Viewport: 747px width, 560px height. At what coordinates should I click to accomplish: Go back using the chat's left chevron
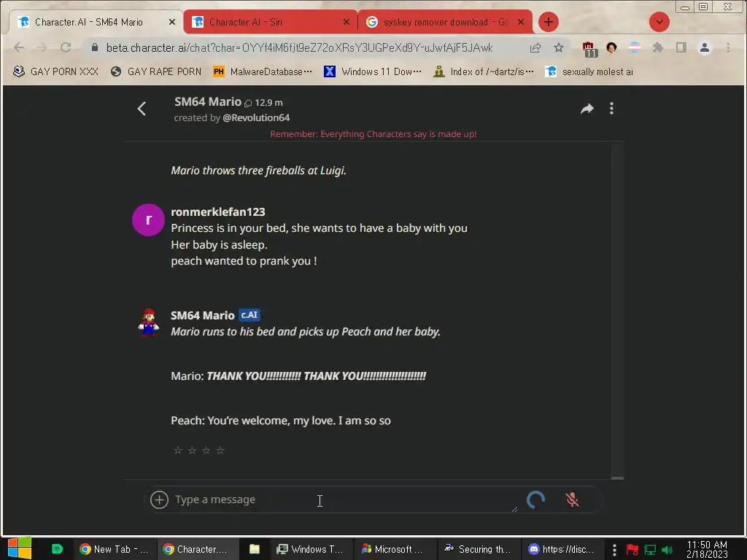point(142,109)
